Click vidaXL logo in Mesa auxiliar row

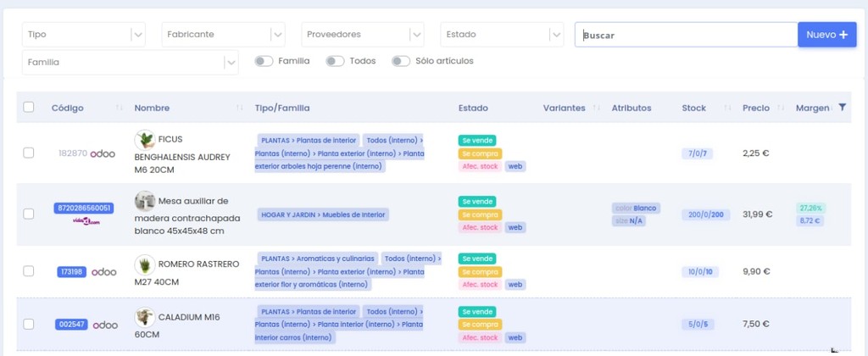(x=86, y=221)
